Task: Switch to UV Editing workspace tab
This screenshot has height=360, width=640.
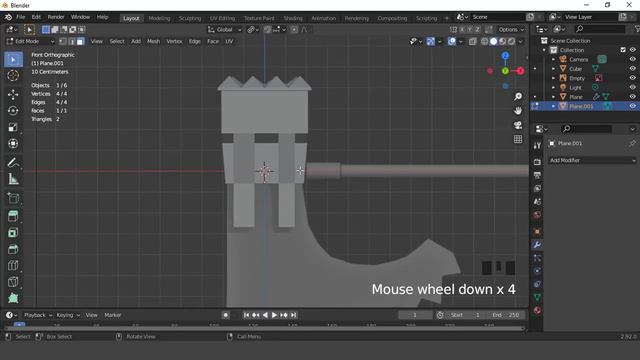Action: coord(222,18)
